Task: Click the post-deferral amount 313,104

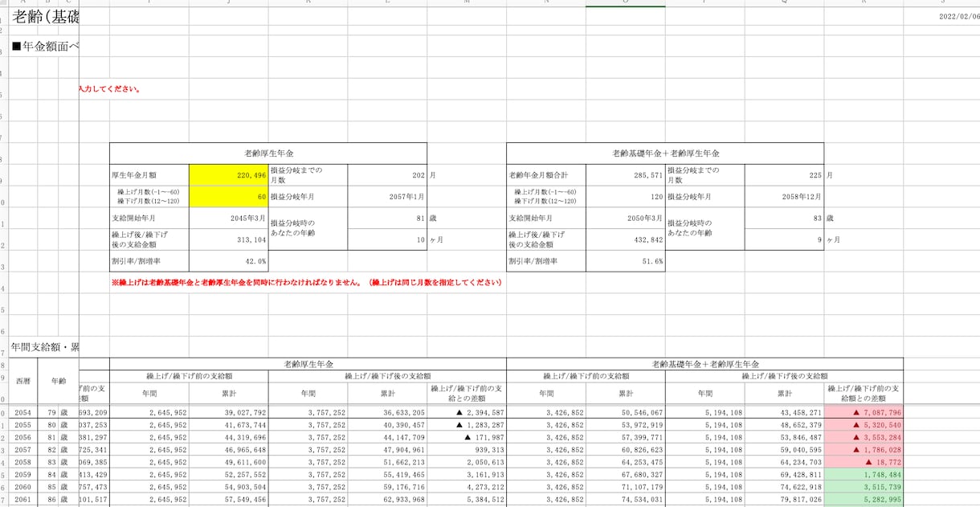Action: (x=229, y=239)
